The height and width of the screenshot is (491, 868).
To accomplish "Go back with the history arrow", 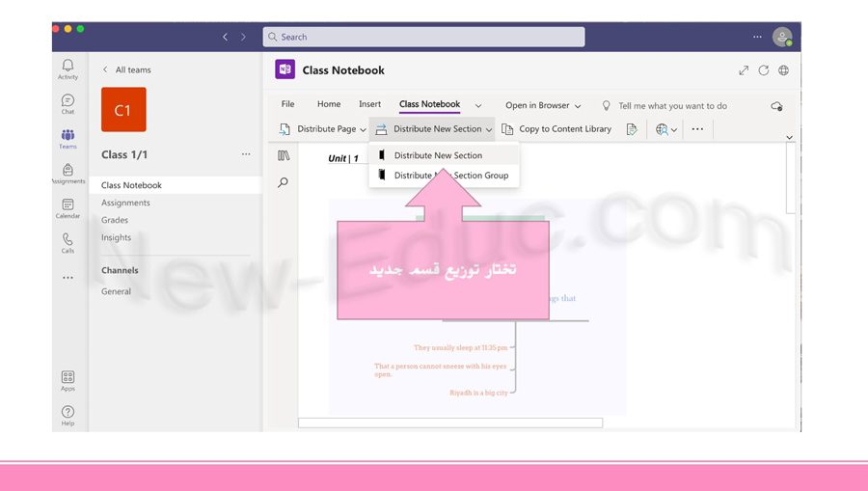I will [x=225, y=37].
